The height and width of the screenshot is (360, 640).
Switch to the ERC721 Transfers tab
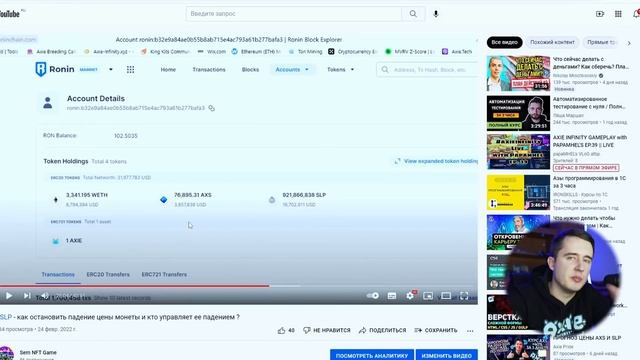tap(164, 274)
